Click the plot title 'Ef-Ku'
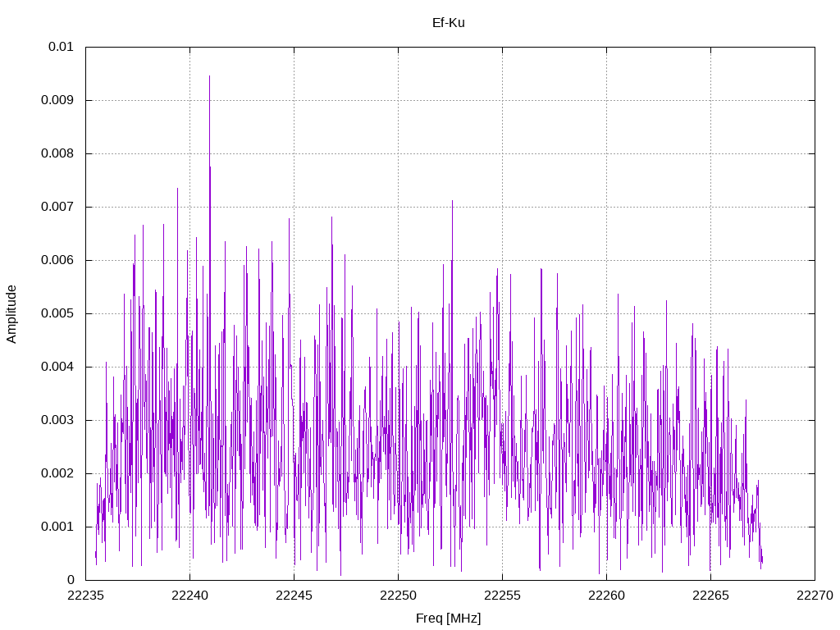 [x=449, y=23]
